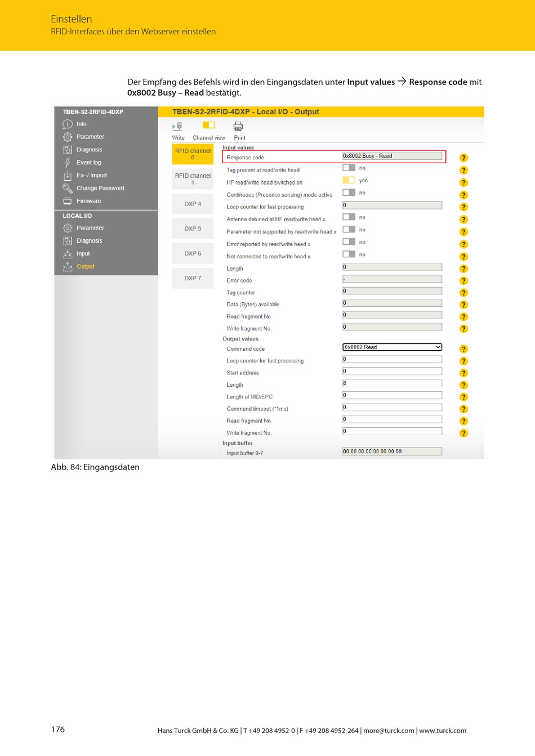The image size is (535, 756).
Task: Switch to the DXP 6 tab
Action: [x=193, y=253]
